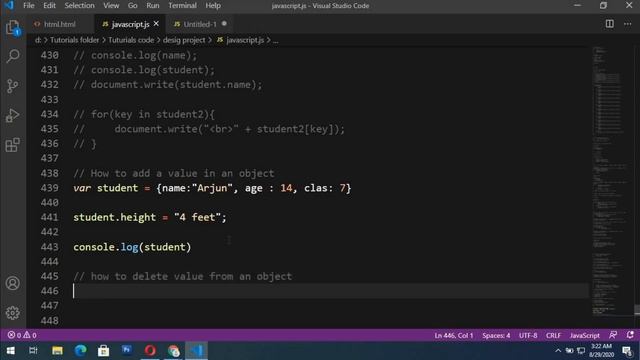The height and width of the screenshot is (360, 640).
Task: Switch to the html.html tab
Action: click(x=60, y=24)
